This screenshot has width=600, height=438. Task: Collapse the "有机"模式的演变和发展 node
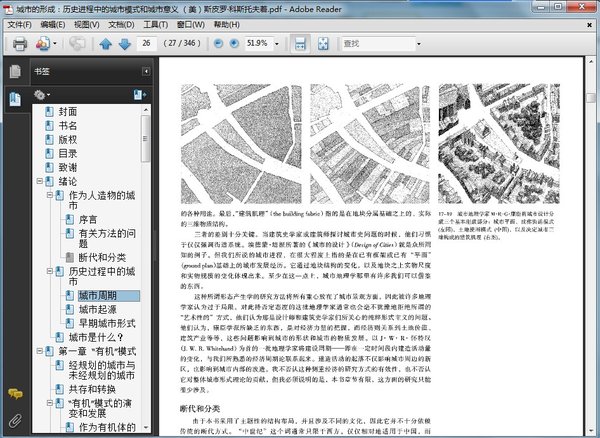49,403
